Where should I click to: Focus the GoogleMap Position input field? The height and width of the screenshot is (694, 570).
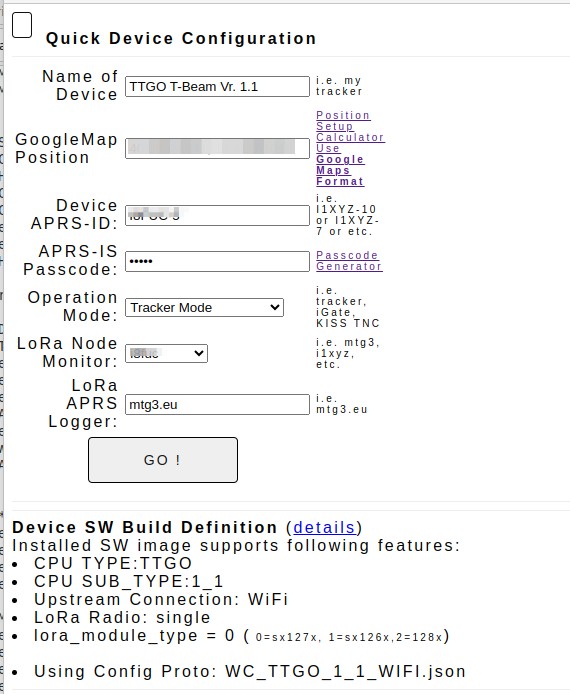[x=217, y=148]
